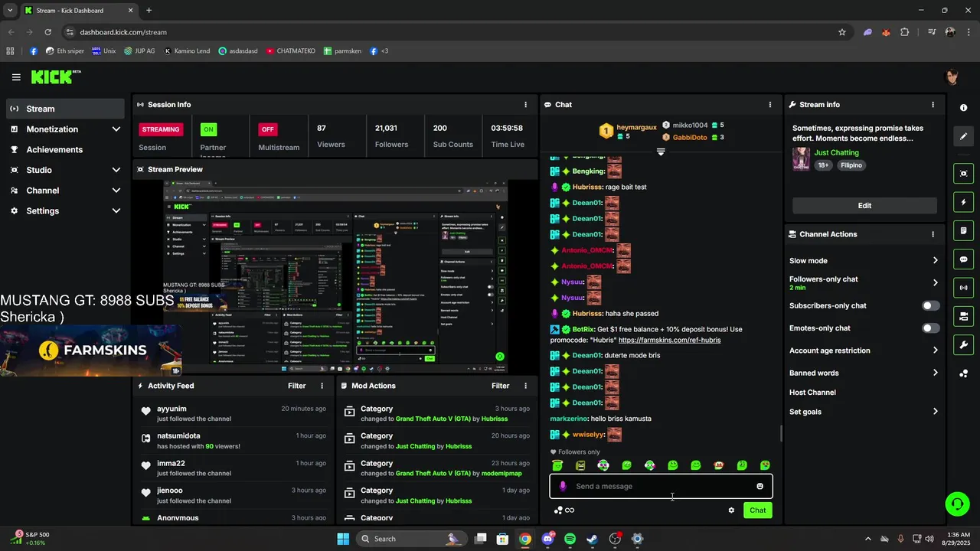
Task: Toggle the moderator actions widget icon
Action: [964, 316]
